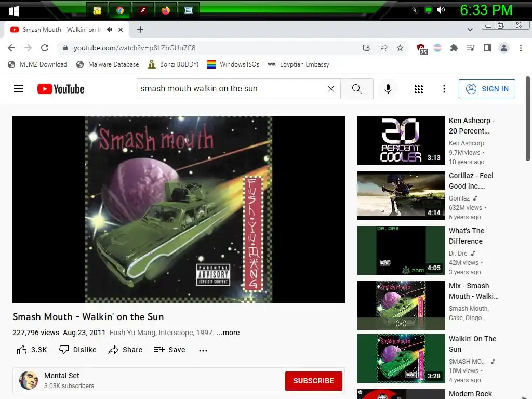Open Firefox from the taskbar
This screenshot has width=532, height=399.
166,10
